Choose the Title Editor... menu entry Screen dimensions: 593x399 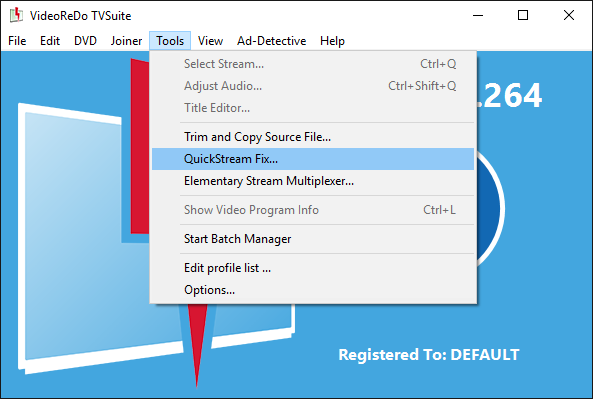pos(313,108)
